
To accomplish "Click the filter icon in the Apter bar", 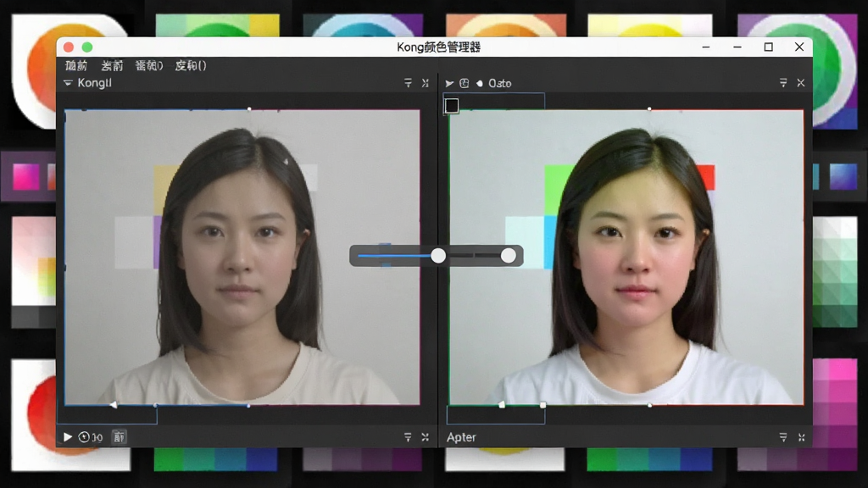I will [x=783, y=437].
